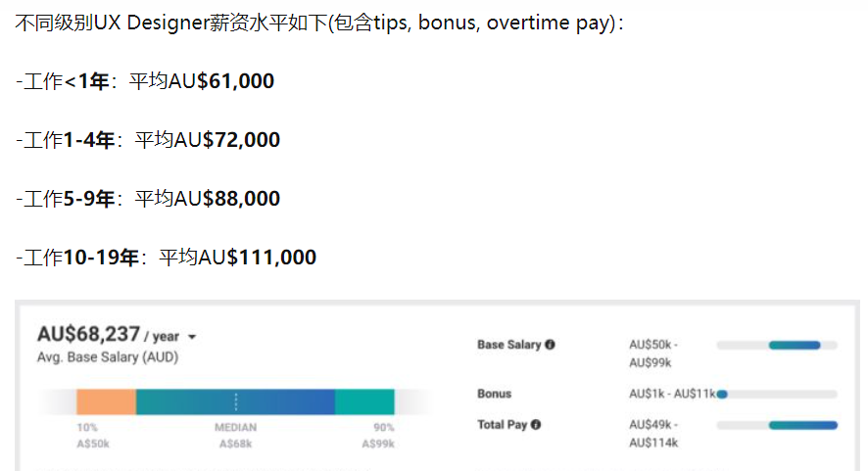This screenshot has height=471, width=868.
Task: Click the AU$49k - AU$114k total pay text
Action: click(x=653, y=434)
